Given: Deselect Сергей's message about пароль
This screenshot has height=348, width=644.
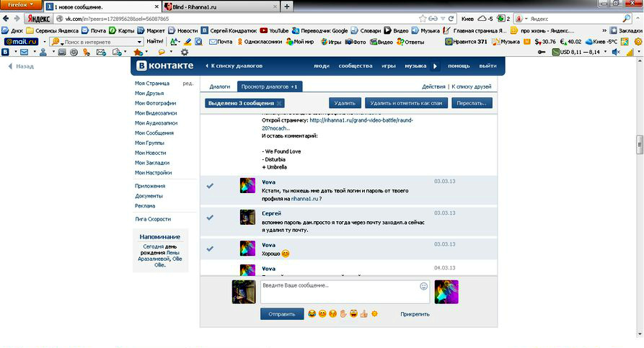Looking at the screenshot, I should tap(210, 218).
